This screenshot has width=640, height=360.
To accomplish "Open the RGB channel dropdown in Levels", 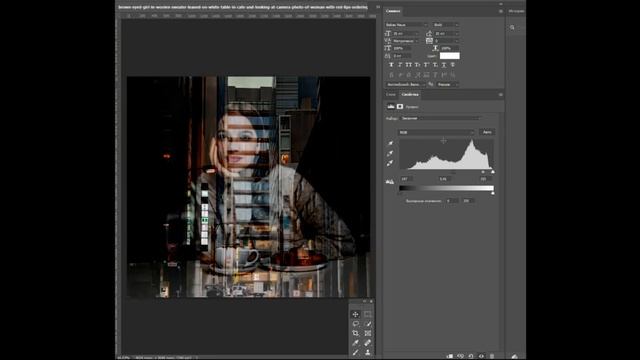I will point(436,132).
